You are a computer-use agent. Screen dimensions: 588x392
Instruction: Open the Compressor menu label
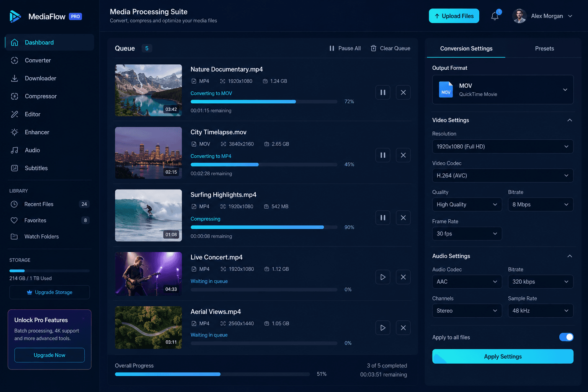[41, 96]
